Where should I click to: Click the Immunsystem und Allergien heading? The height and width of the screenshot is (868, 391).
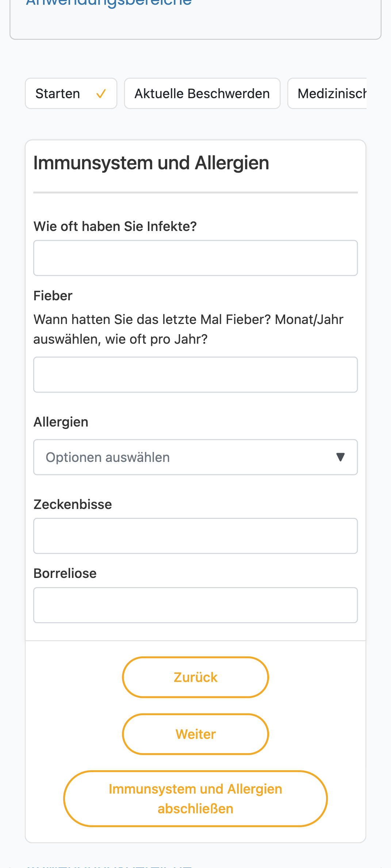point(151,163)
